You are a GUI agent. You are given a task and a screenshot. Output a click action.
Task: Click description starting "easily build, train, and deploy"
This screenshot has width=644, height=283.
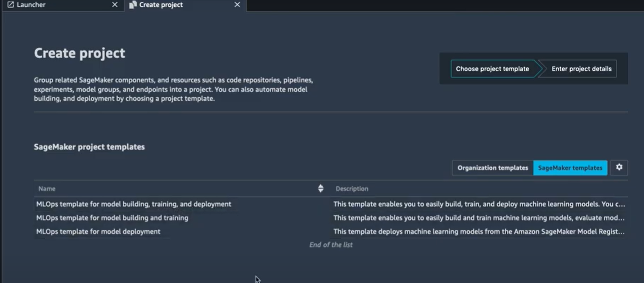pos(479,204)
